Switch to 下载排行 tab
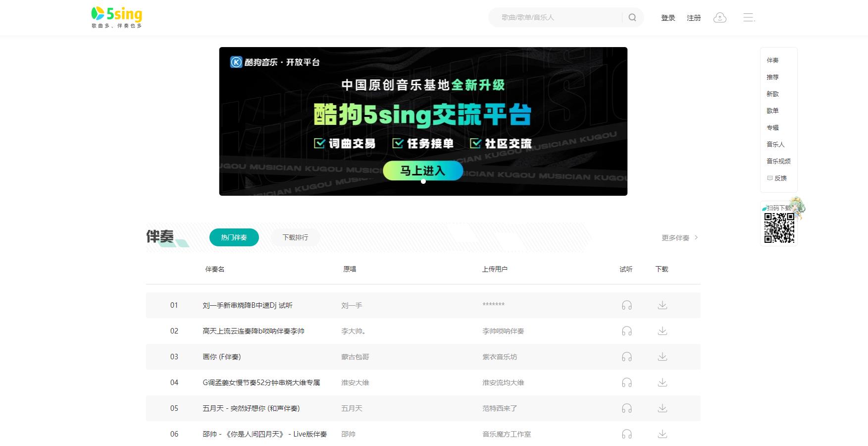The width and height of the screenshot is (868, 446). 295,237
